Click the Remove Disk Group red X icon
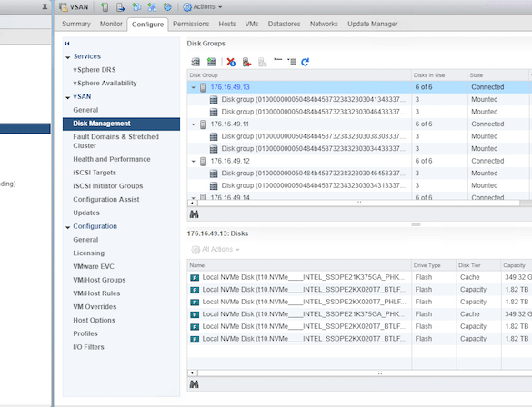Viewport: 532px width, 407px height. tap(231, 62)
